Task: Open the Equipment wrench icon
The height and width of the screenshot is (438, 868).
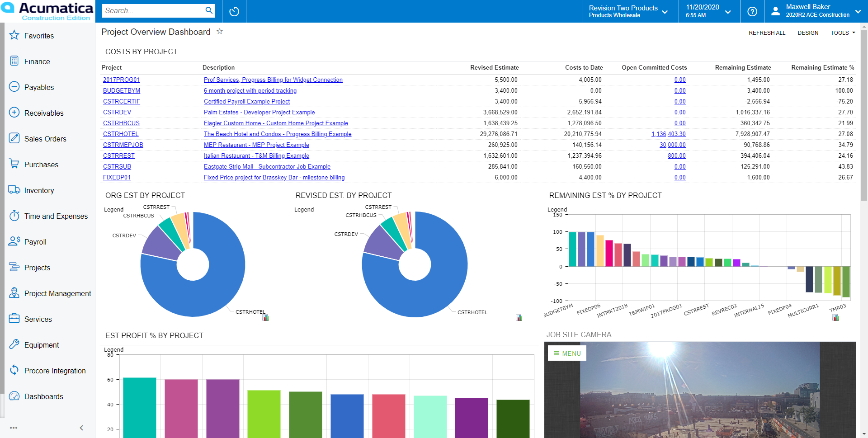Action: click(14, 344)
